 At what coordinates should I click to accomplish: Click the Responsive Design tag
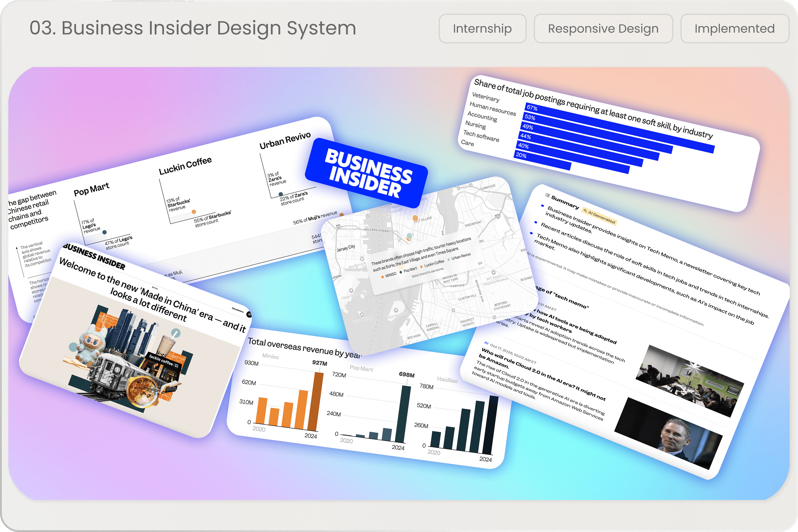coord(603,28)
